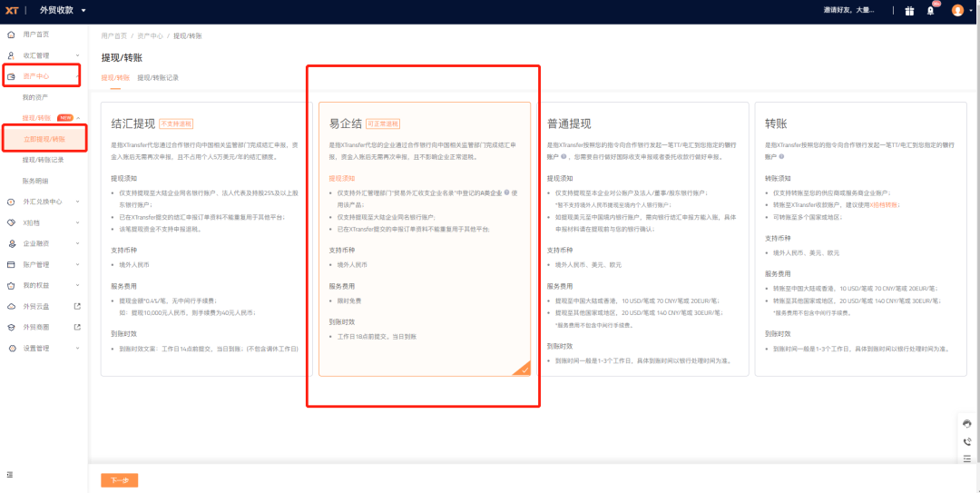Image resolution: width=980 pixels, height=493 pixels.
Task: Expand the 企业融资 chevron
Action: click(77, 243)
